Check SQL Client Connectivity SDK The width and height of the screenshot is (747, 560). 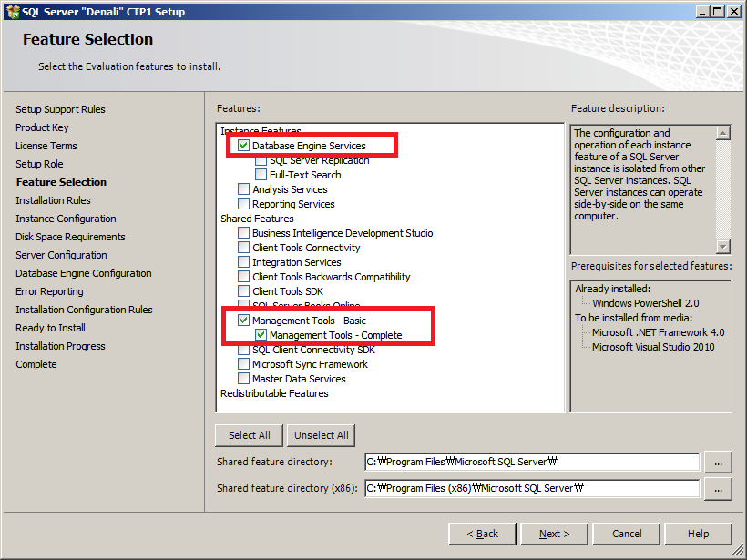pos(243,350)
